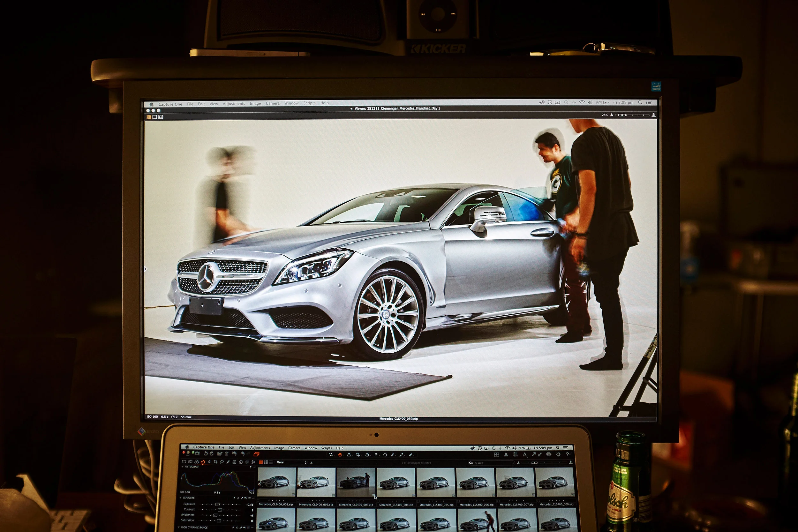
Task: Open the Details magnifier tool tab
Action: click(x=222, y=462)
